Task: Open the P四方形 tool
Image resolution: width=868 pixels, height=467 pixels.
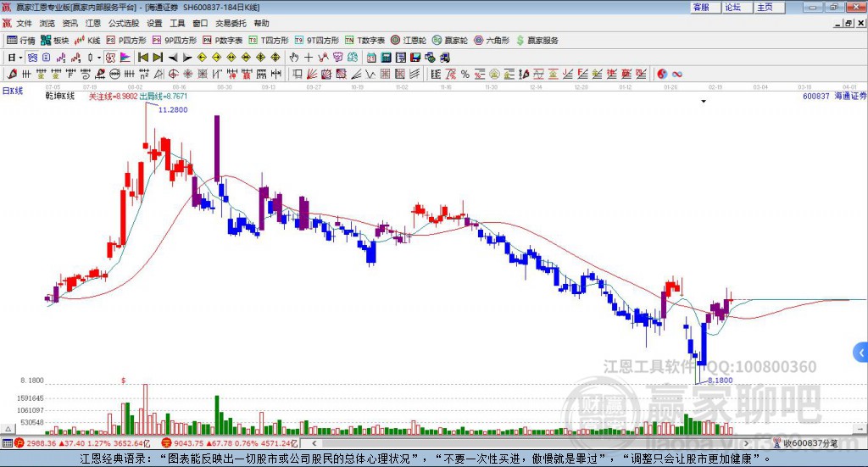Action: tap(126, 41)
